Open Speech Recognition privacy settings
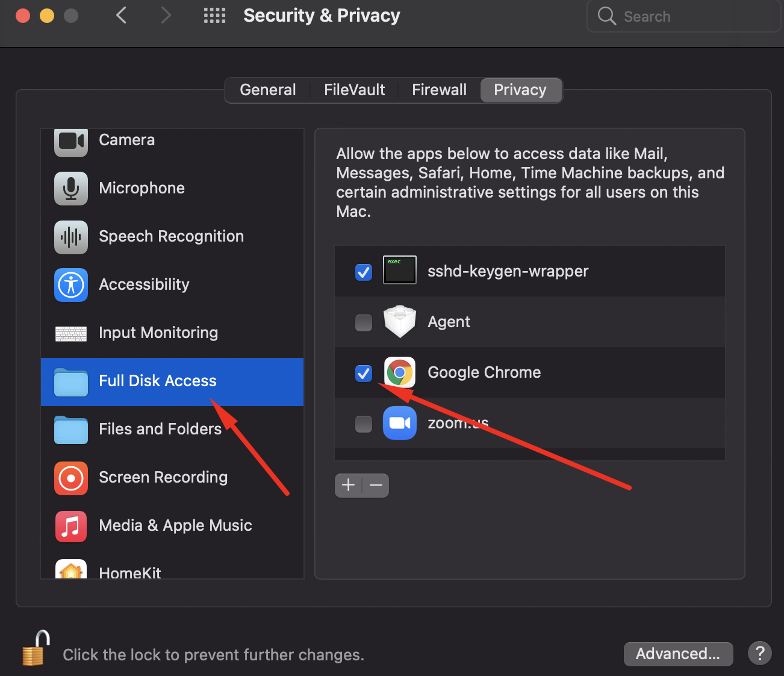Viewport: 784px width, 676px height. tap(171, 236)
